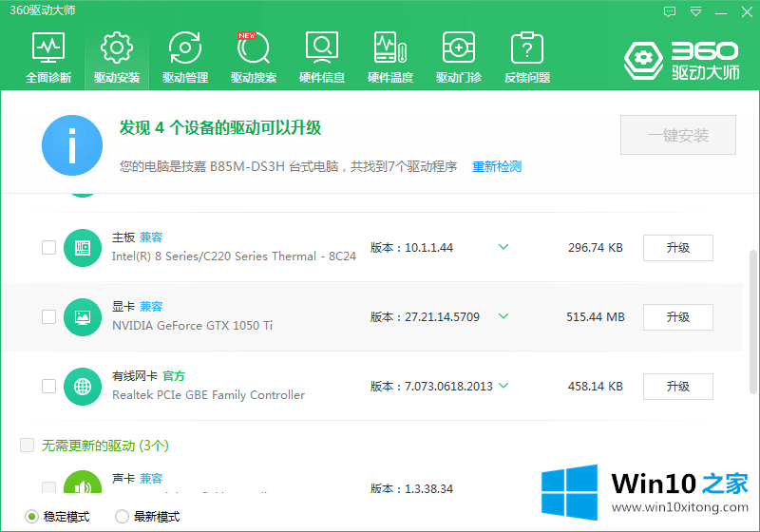Viewport: 760px width, 532px height.
Task: Select the 稳定模式 stable mode radio
Action: 31,517
